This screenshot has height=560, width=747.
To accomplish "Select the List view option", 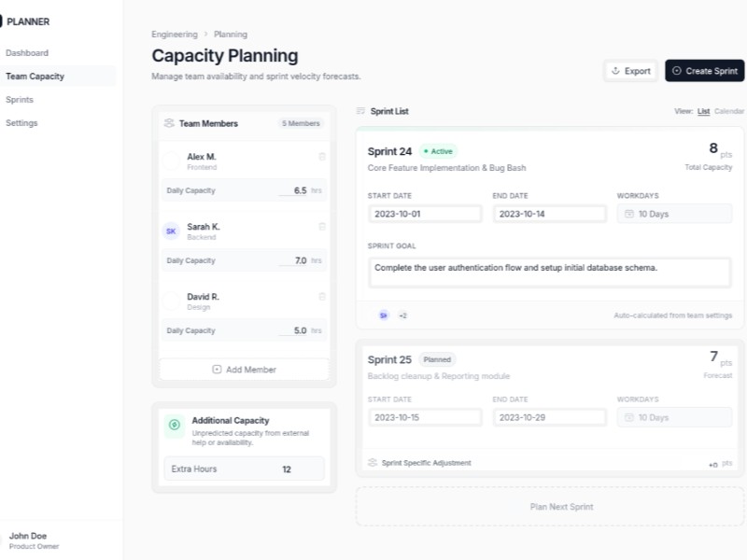I will tap(703, 111).
